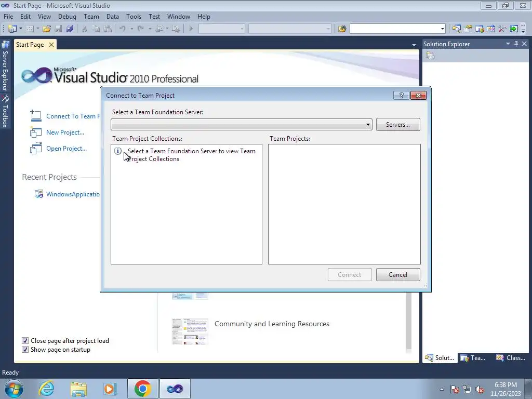Toggle Show page on startup checkbox

point(25,350)
